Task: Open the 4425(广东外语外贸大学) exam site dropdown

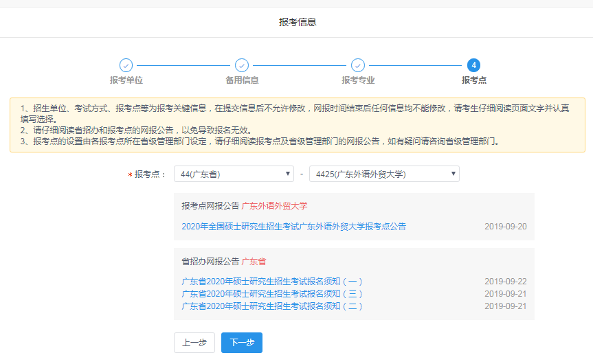Action: click(384, 174)
